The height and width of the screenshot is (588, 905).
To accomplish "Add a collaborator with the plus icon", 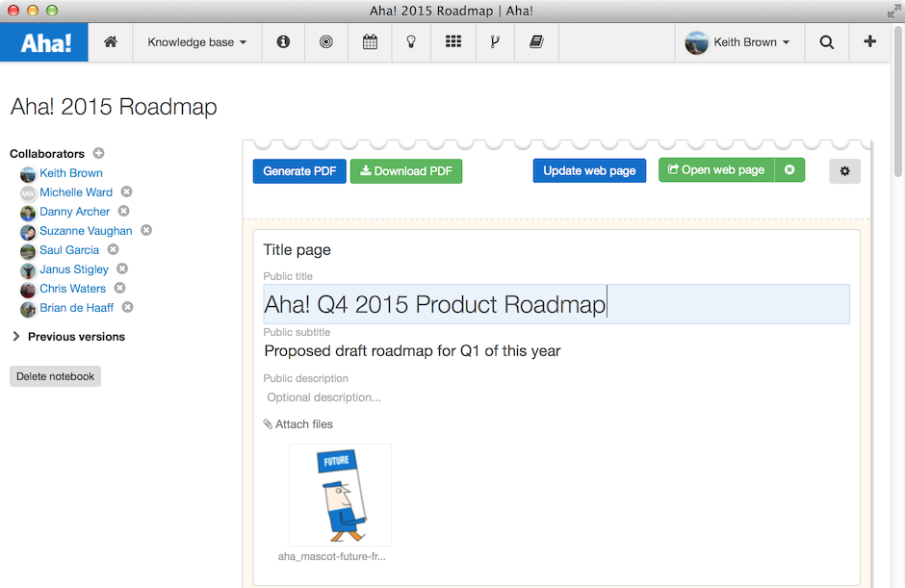I will [x=98, y=153].
